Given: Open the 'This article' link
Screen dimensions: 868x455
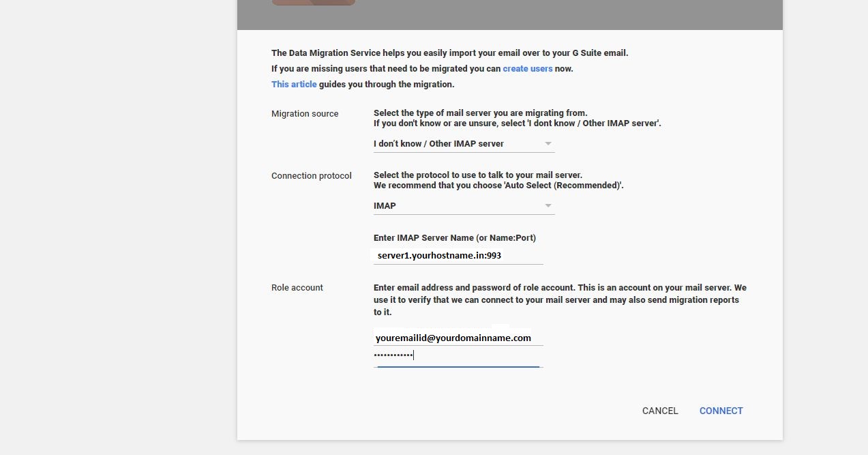Looking at the screenshot, I should pos(294,85).
